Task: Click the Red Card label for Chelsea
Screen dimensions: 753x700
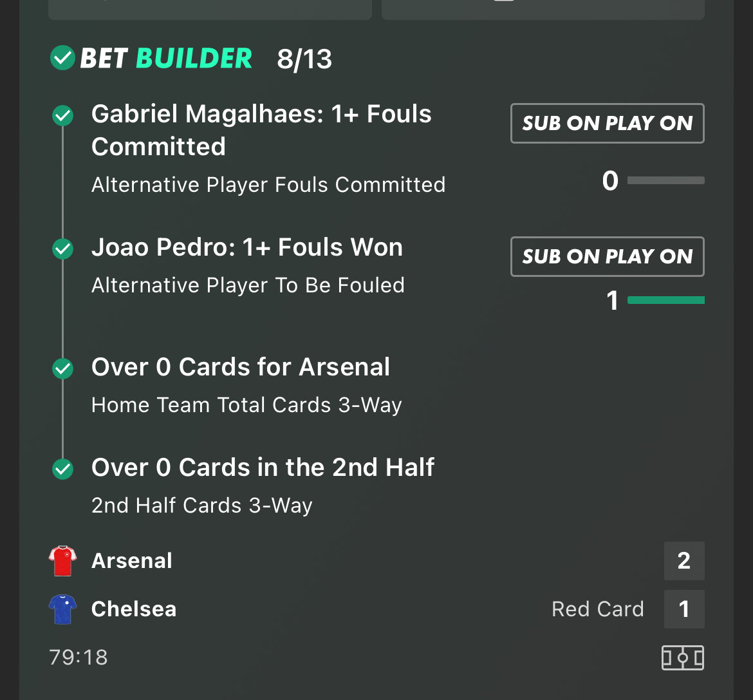Action: (597, 609)
